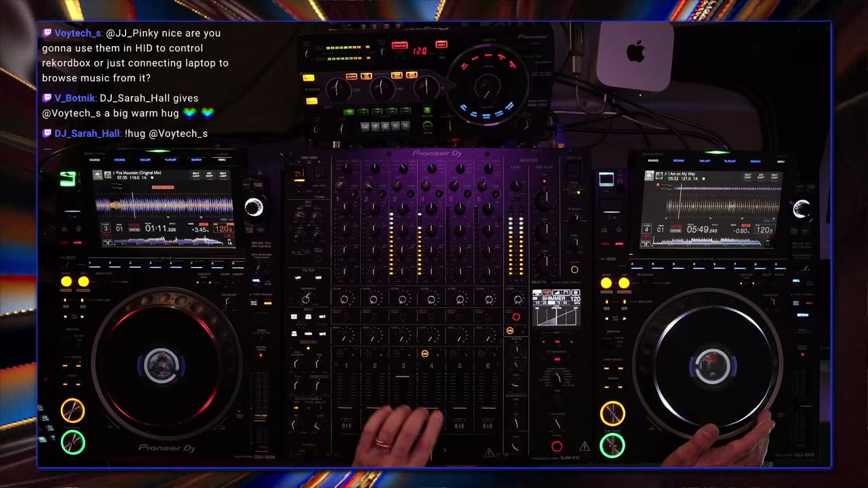Tap the Loop IN button on right CDJ
Image resolution: width=868 pixels, height=488 pixels.
click(x=606, y=283)
